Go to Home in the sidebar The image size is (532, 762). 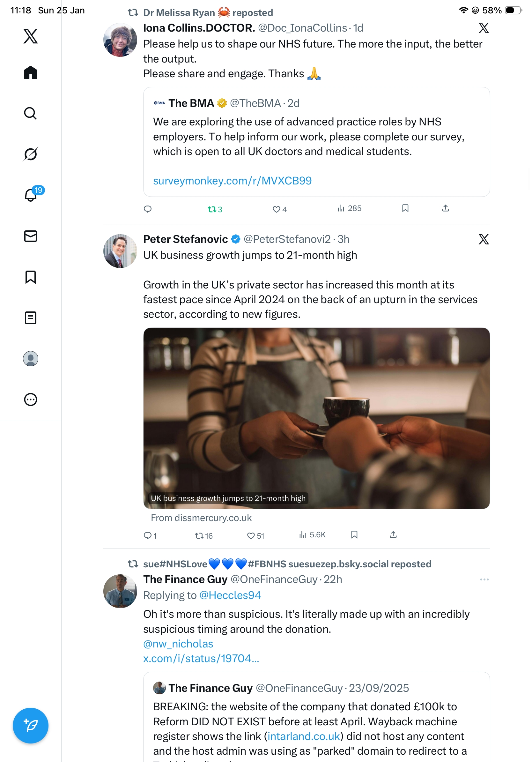pyautogui.click(x=31, y=73)
